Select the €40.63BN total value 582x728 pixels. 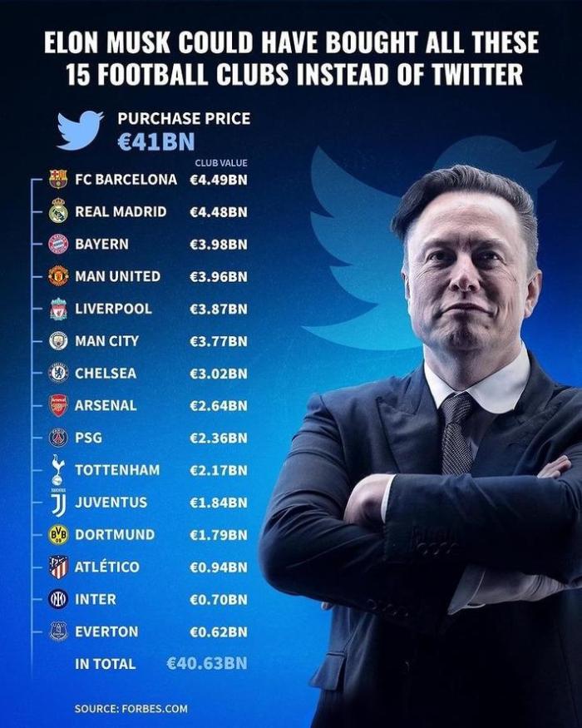(x=206, y=664)
